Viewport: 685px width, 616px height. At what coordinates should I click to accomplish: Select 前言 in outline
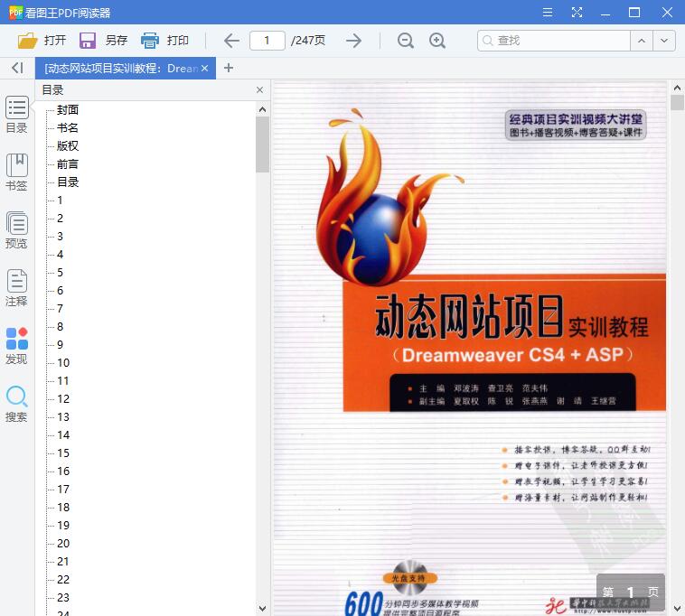[68, 163]
